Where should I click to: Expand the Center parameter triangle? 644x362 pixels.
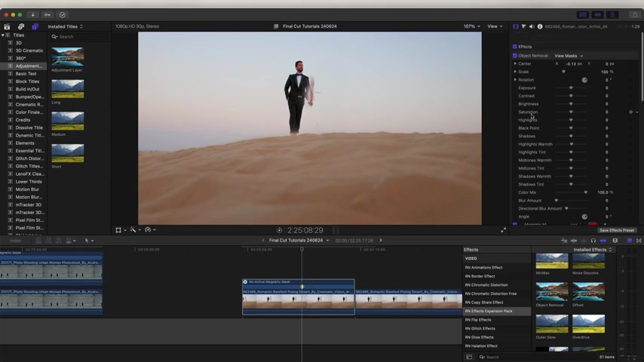515,63
